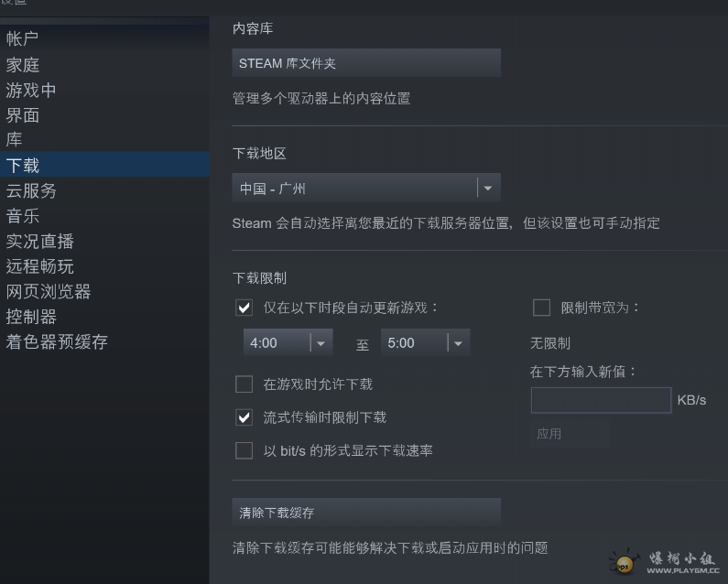728x584 pixels.
Task: Click the 清除下载缓存 button
Action: [365, 513]
